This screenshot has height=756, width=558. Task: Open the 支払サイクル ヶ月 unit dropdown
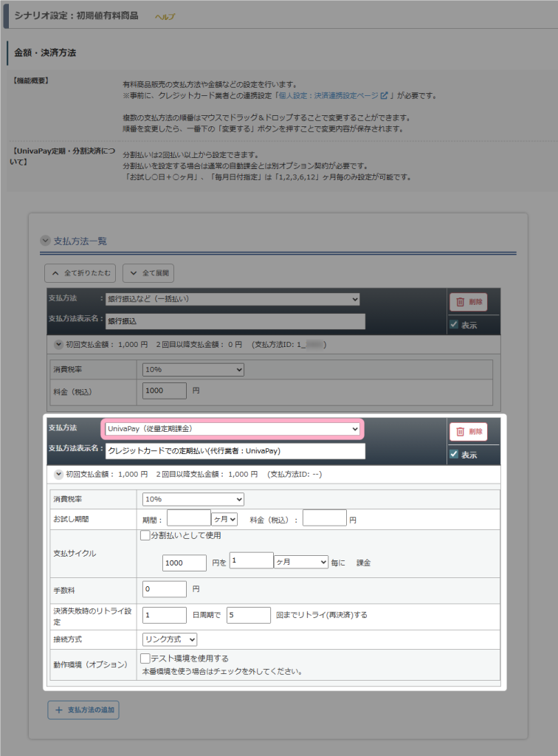tap(300, 562)
